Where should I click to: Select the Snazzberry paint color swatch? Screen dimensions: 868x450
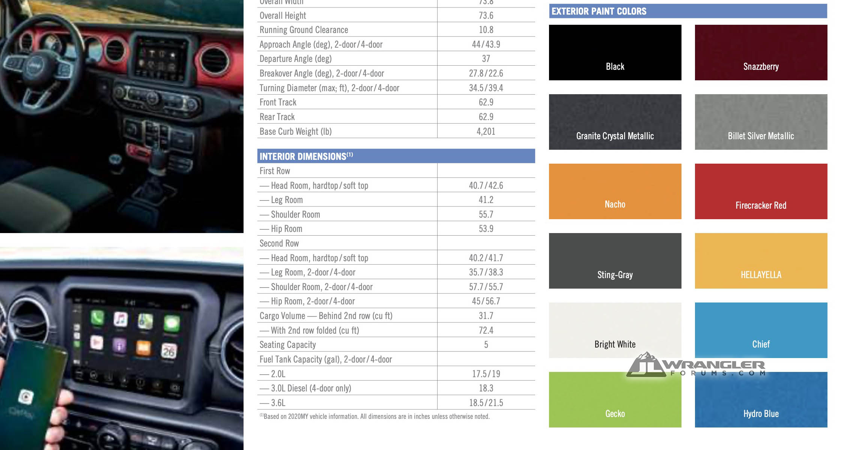coord(760,52)
